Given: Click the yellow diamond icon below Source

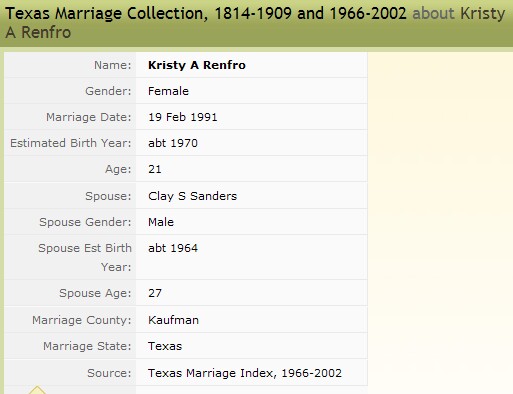Looking at the screenshot, I should click(37, 390).
